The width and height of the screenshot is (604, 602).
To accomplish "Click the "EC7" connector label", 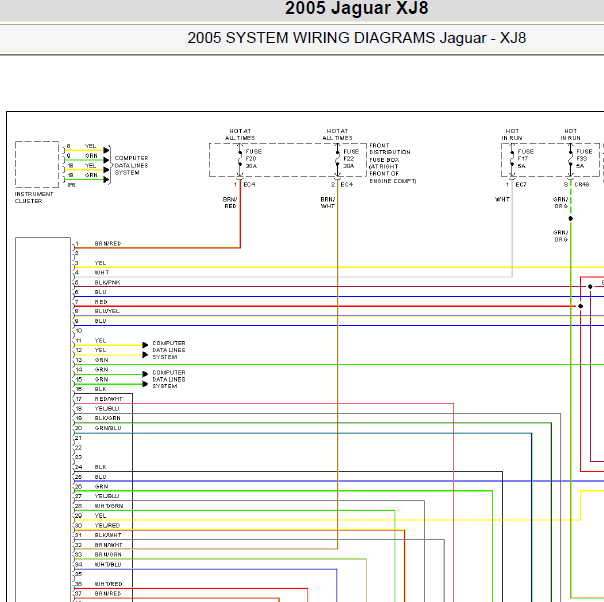I will [521, 185].
